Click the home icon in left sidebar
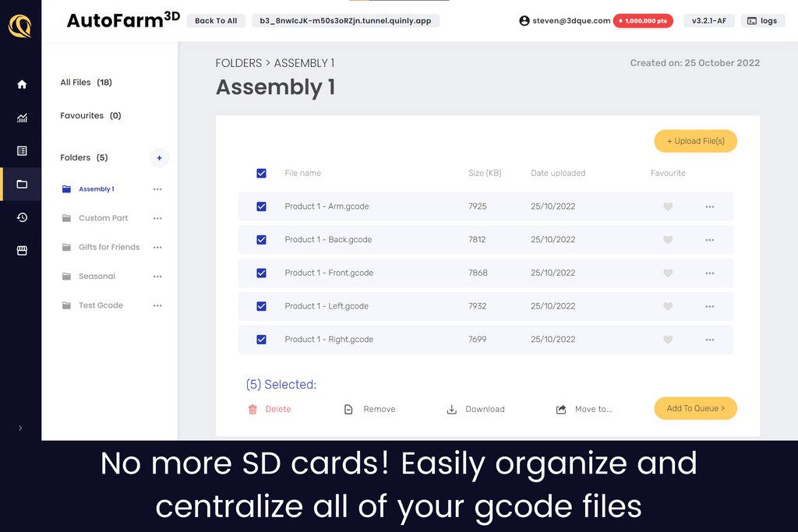The width and height of the screenshot is (798, 532). (22, 84)
